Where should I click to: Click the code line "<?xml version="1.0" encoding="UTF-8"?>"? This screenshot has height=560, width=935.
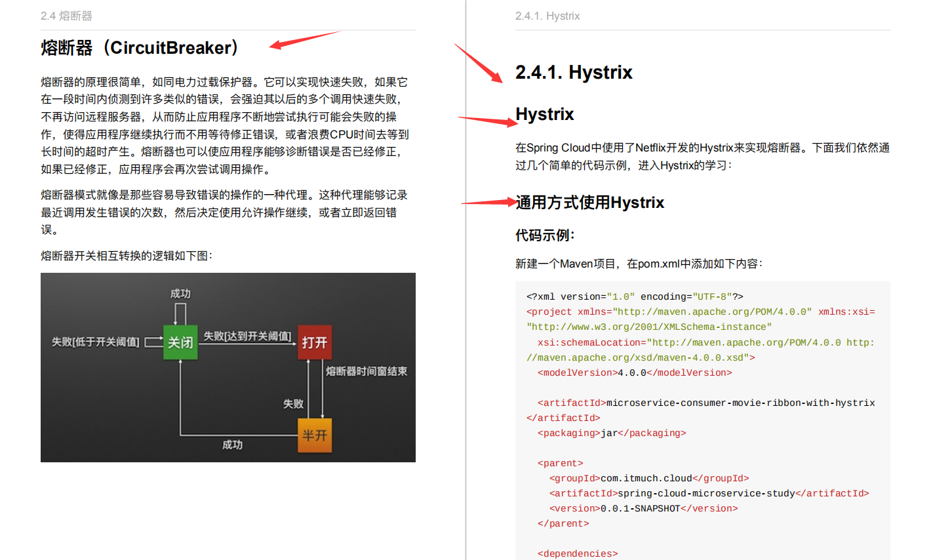635,296
